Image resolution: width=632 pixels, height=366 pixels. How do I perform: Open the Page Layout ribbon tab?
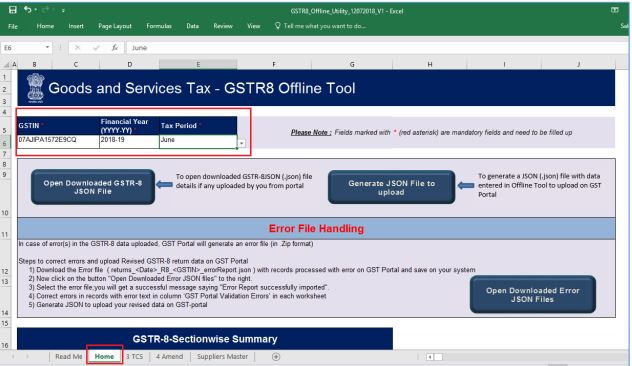115,26
